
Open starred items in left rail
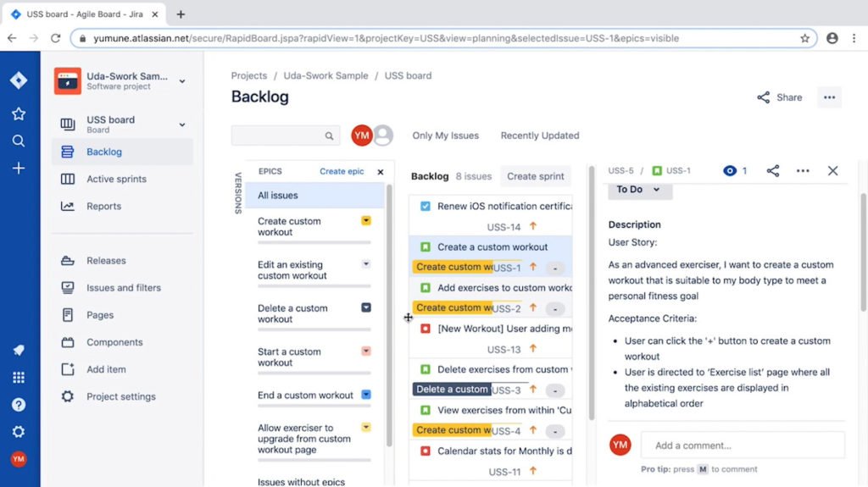(x=19, y=114)
